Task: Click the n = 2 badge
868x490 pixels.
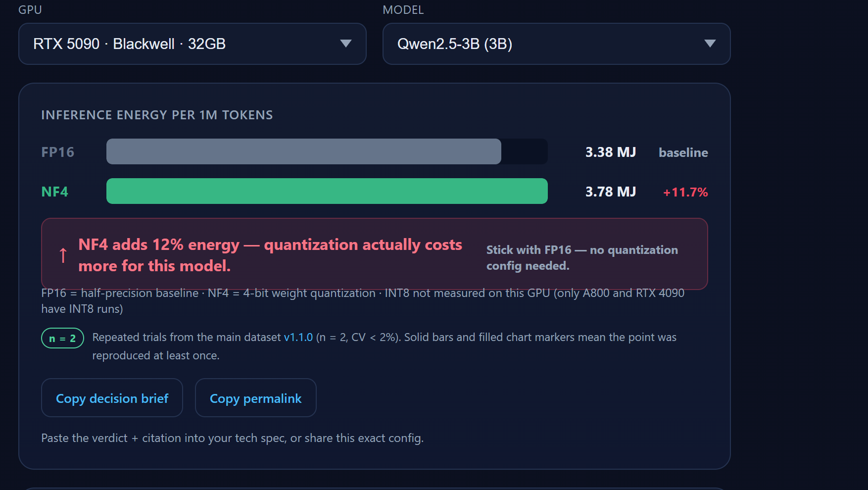Action: (x=62, y=338)
